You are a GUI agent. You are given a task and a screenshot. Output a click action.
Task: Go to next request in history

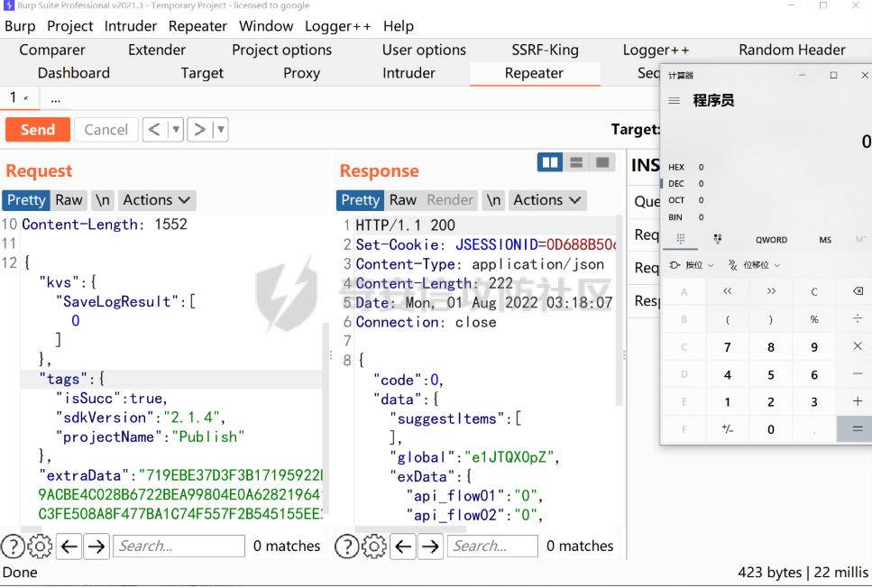199,130
